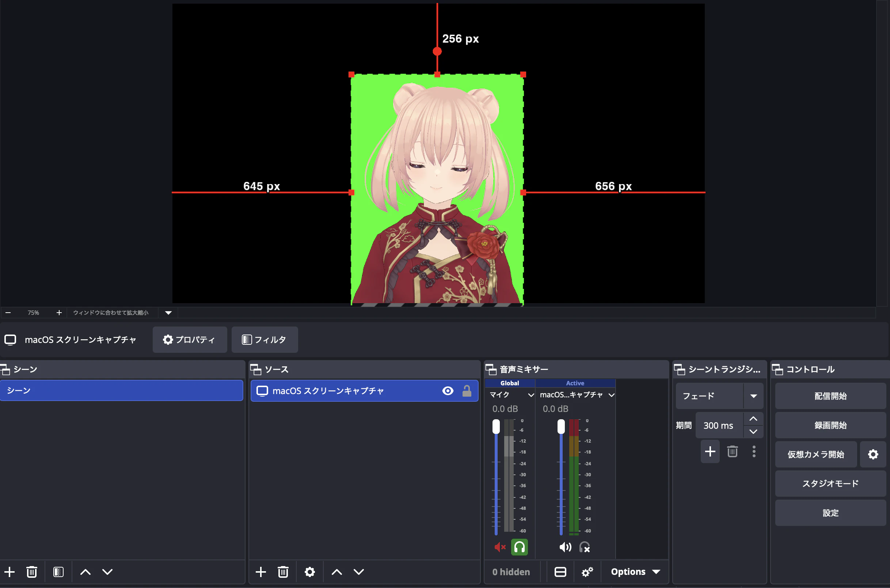Open advanced audio properties gears icon
Screen dimensions: 890x588
tap(587, 572)
